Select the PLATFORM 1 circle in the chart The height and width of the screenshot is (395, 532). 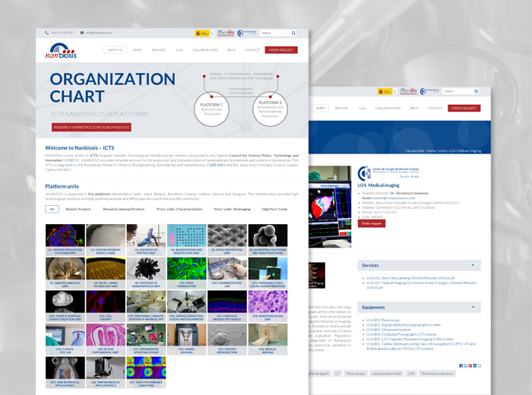211,109
